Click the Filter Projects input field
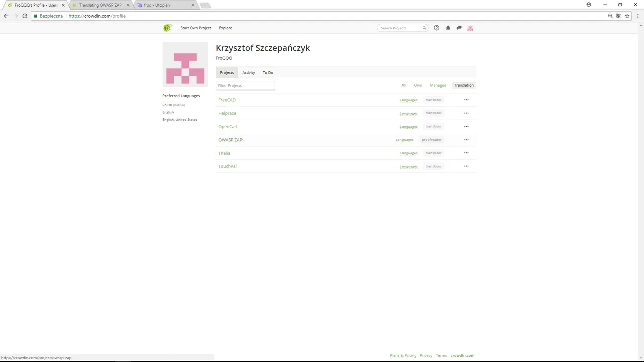The width and height of the screenshot is (644, 362). pos(246,85)
